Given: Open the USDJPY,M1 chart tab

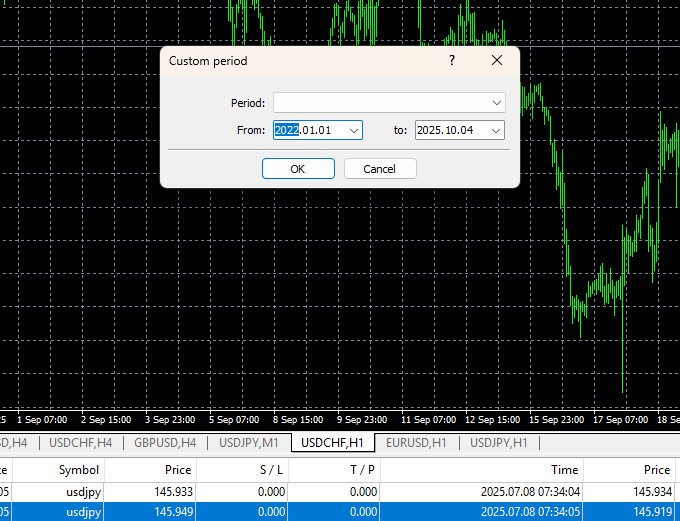Looking at the screenshot, I should (247, 443).
